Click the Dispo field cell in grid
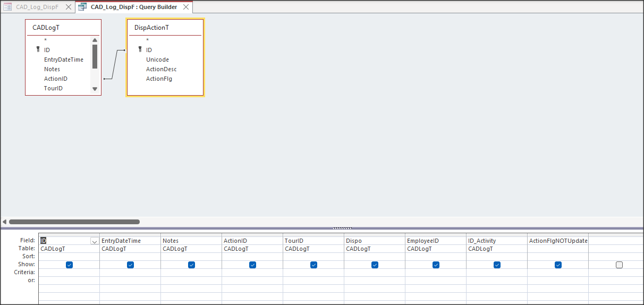The image size is (644, 305). 375,241
